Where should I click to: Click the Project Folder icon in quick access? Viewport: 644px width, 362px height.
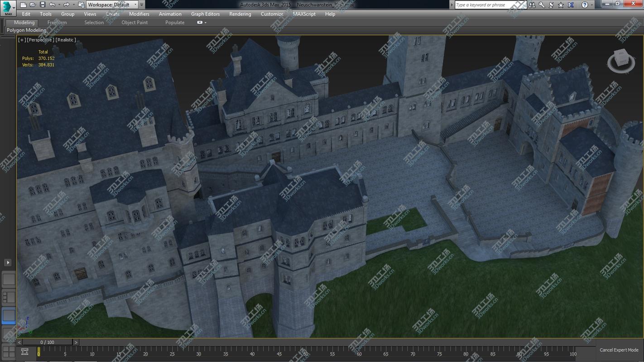click(x=81, y=5)
